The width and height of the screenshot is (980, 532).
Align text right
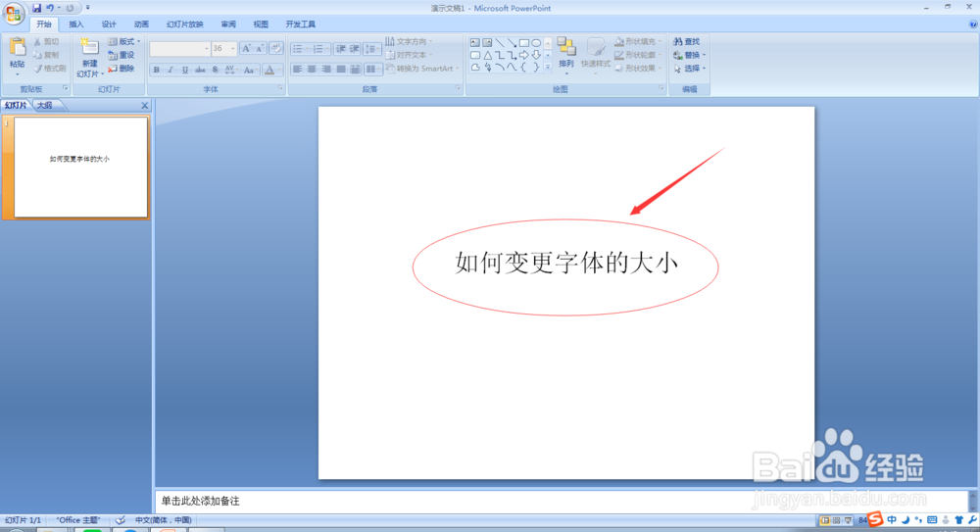coord(326,69)
